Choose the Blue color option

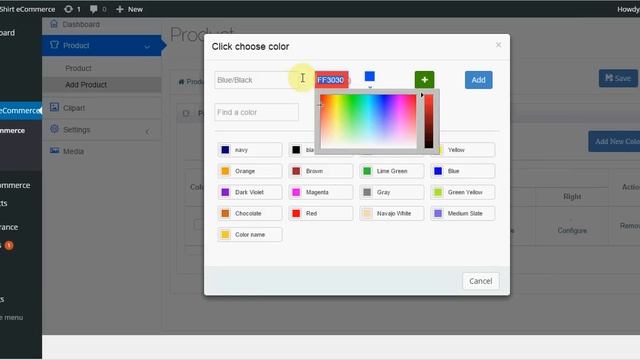(x=462, y=171)
